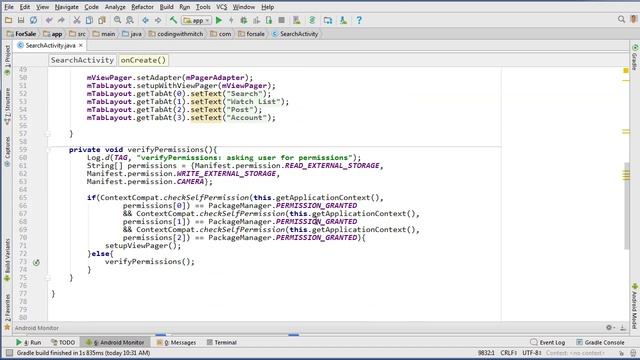Open the SDK Manager download icon
The width and height of the screenshot is (640, 360).
(343, 20)
